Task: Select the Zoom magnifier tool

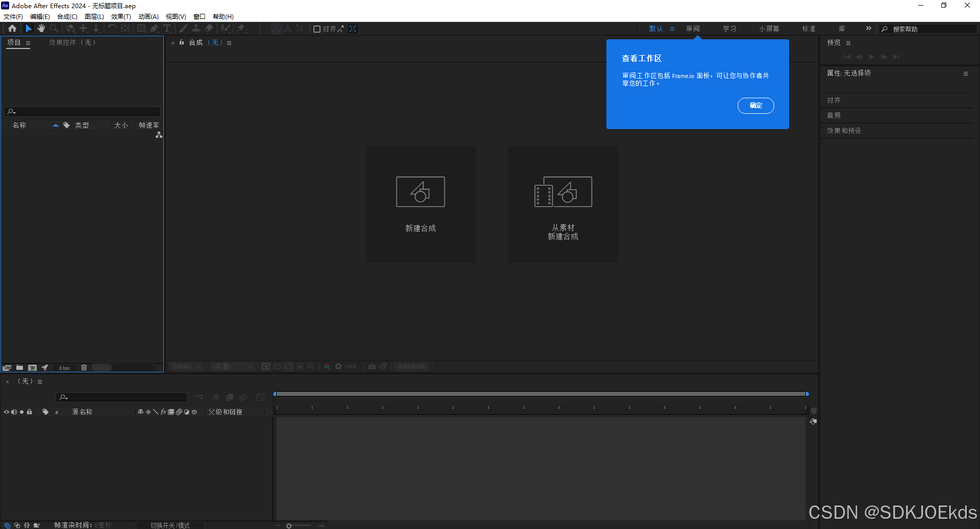Action: tap(54, 29)
